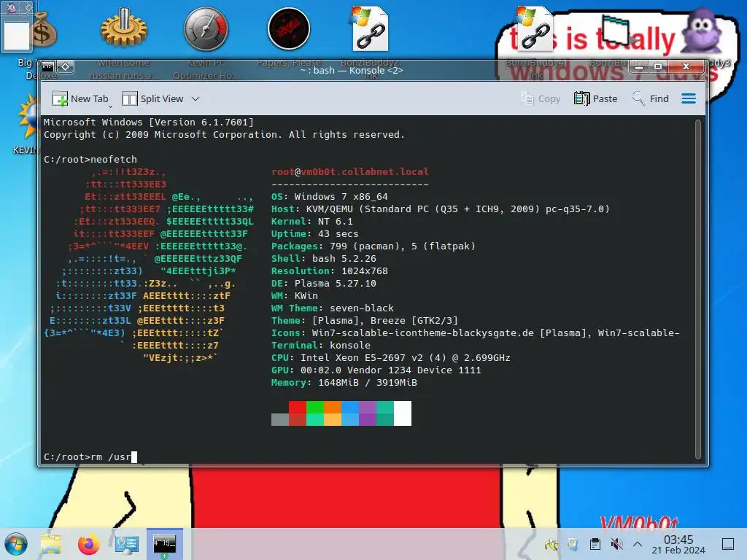Click the Copy toolbar button
Image resolution: width=747 pixels, height=560 pixels.
click(541, 98)
